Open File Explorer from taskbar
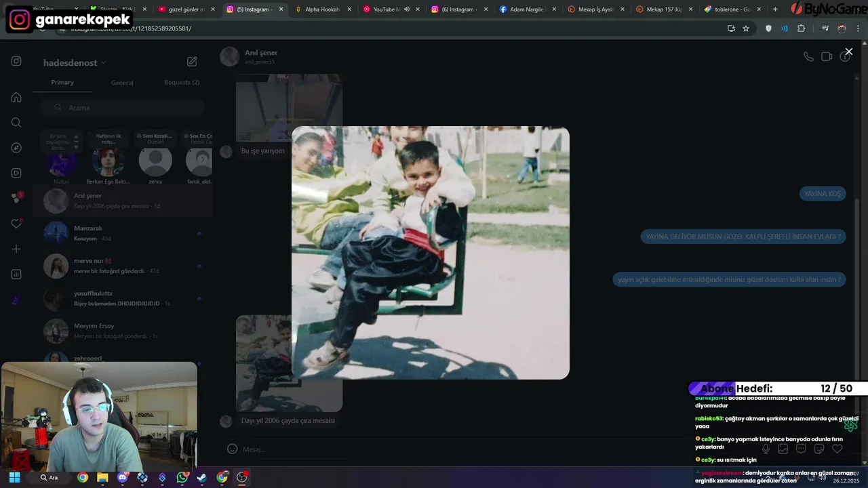 102,477
